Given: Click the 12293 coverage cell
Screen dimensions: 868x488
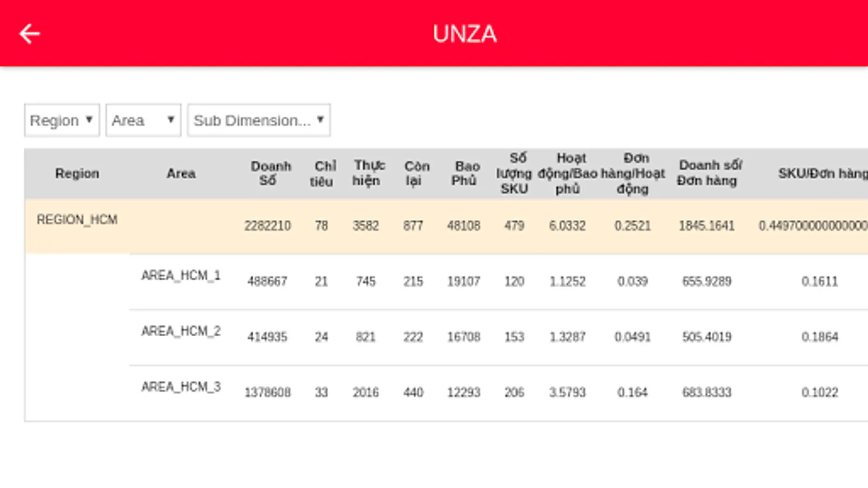Looking at the screenshot, I should (464, 392).
